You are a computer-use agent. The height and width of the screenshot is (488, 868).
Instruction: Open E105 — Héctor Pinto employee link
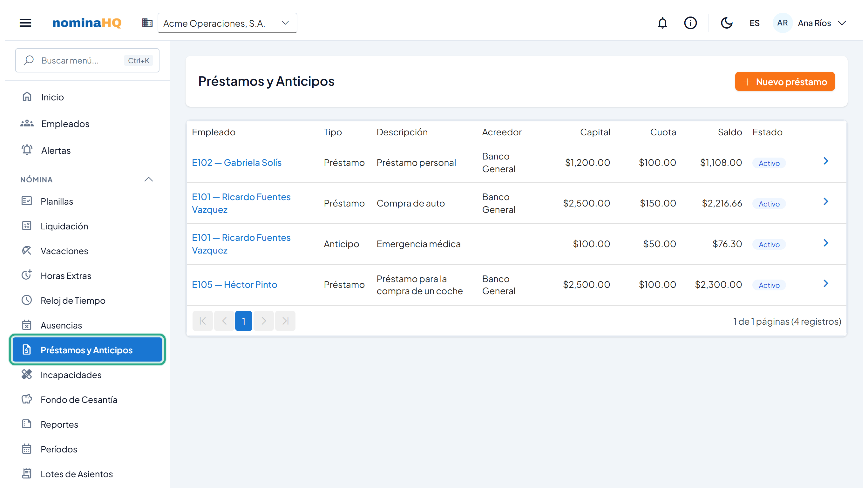[x=234, y=285]
